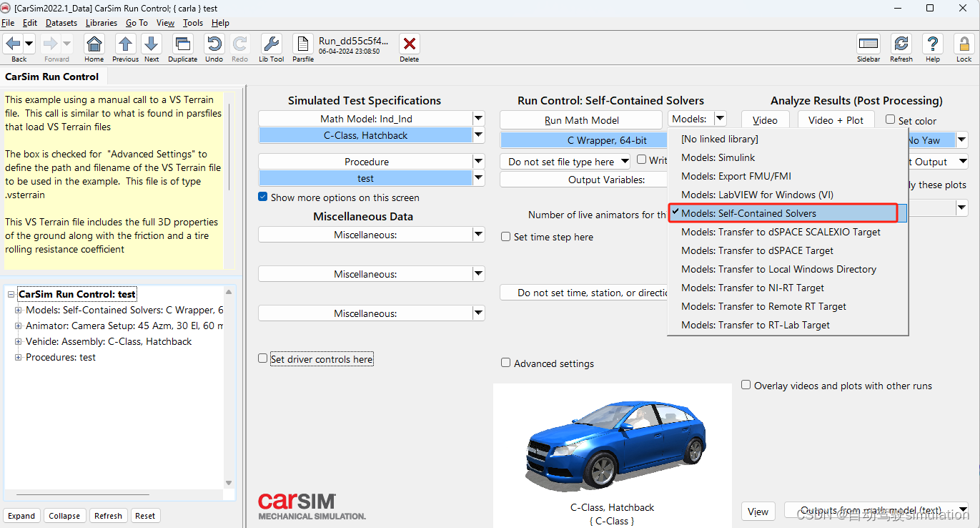Enable the Advanced settings checkbox
Viewport: 980px width, 528px height.
tap(506, 363)
